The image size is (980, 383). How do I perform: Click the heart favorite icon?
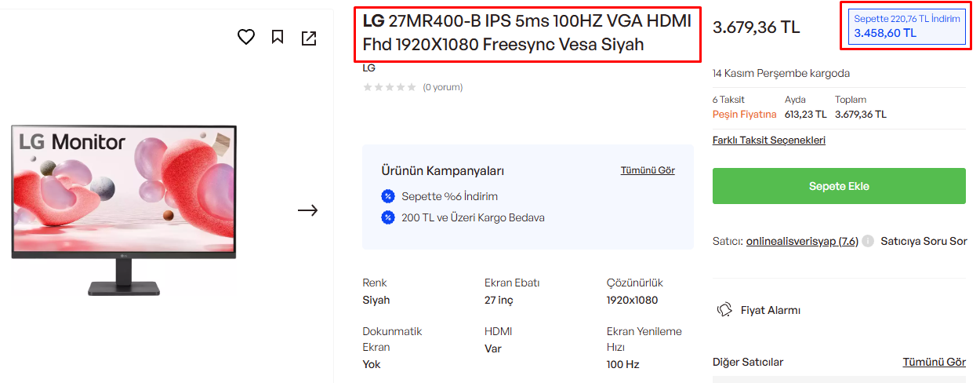(246, 37)
